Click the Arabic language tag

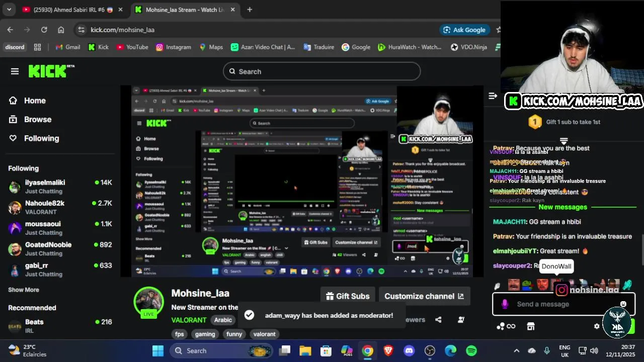tap(223, 320)
